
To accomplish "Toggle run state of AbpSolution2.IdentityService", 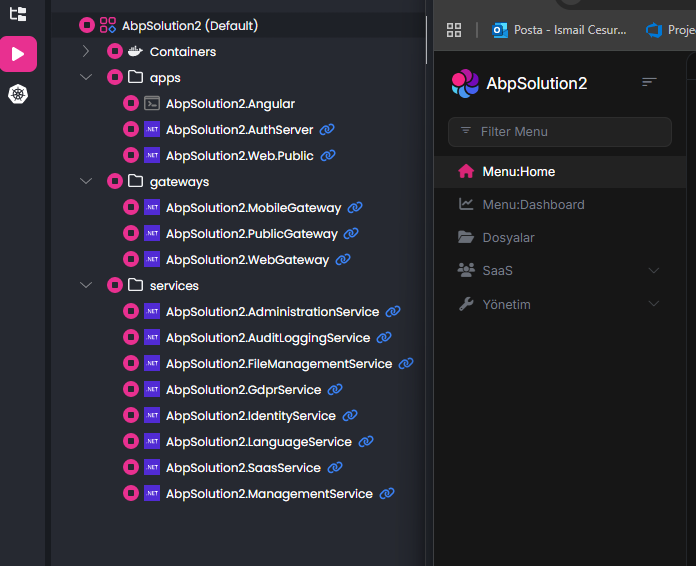I will point(130,415).
